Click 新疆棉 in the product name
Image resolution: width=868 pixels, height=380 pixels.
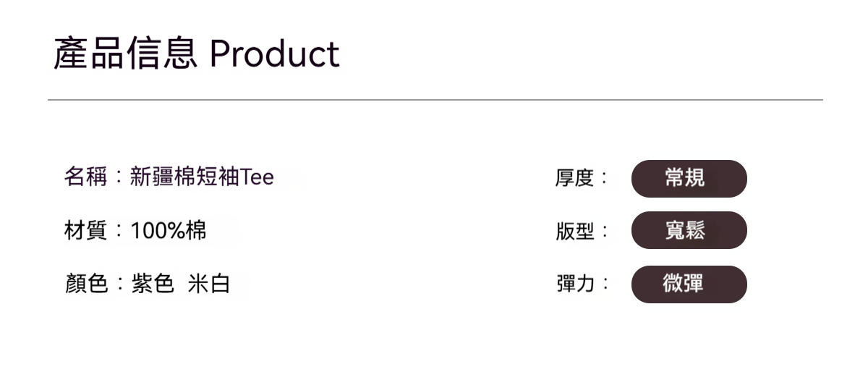[162, 177]
